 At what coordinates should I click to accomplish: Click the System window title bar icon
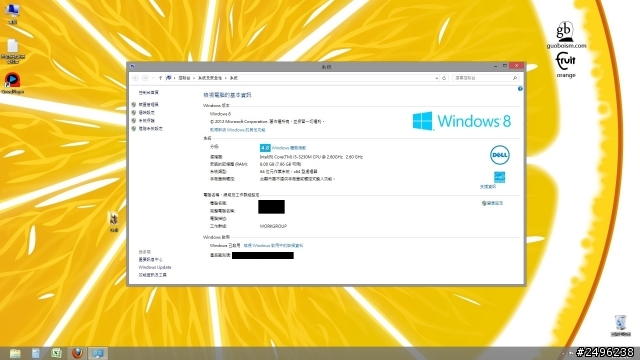[x=132, y=66]
